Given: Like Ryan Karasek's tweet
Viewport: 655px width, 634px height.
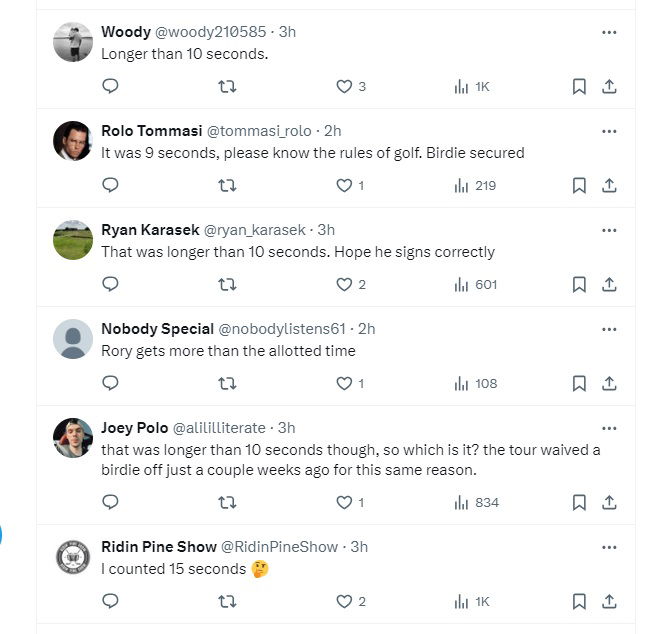Looking at the screenshot, I should 344,284.
